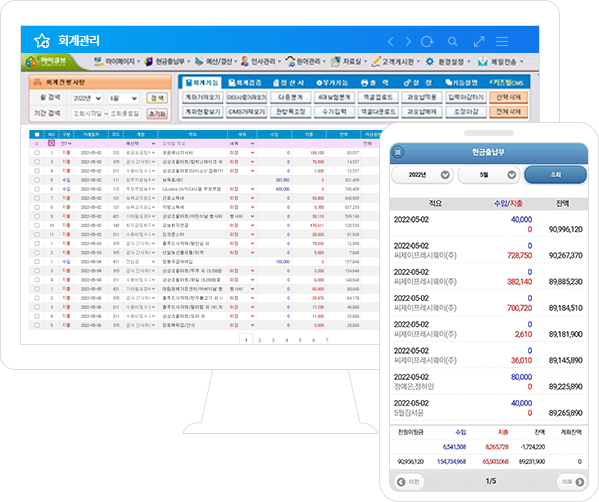Click the 수기입력 button
Viewport: 599px width, 502px height.
[334, 112]
